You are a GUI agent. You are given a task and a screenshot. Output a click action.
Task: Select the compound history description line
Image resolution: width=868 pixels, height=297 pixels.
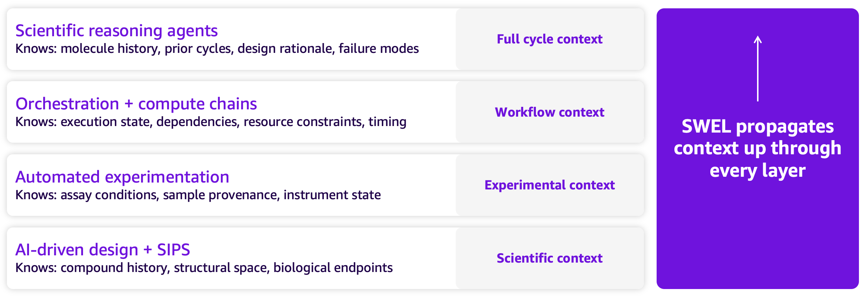[204, 268]
